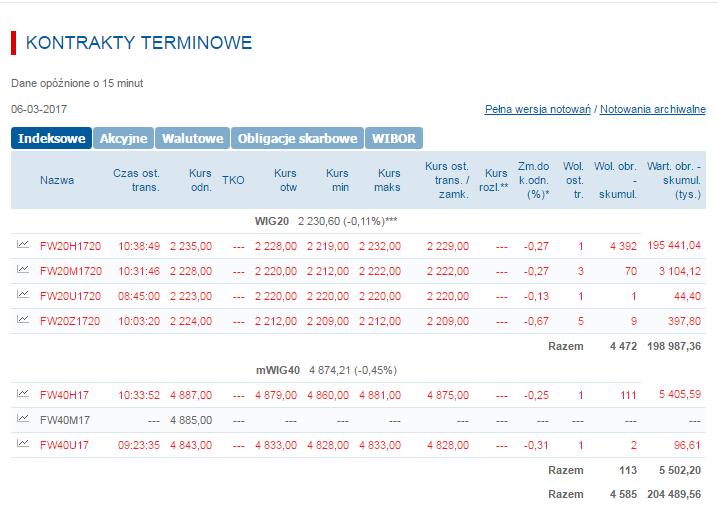Click the Czas ost. trans. column header
The width and height of the screenshot is (718, 510).
(136, 180)
